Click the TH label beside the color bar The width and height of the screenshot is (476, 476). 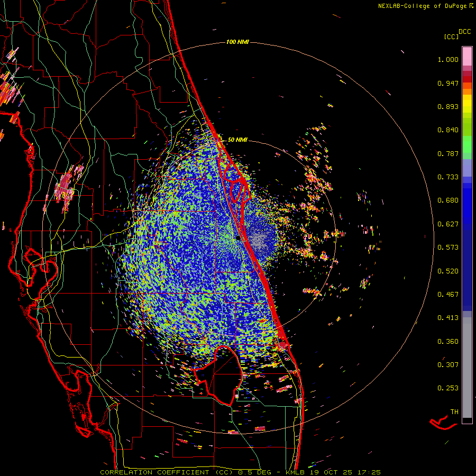tap(454, 412)
